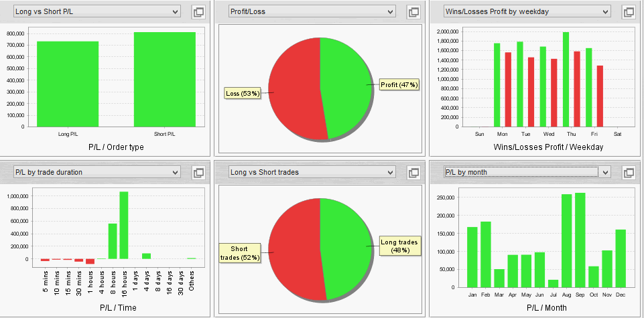Select the Short trades (52%) label
Image resolution: width=644 pixels, height=318 pixels.
(239, 253)
